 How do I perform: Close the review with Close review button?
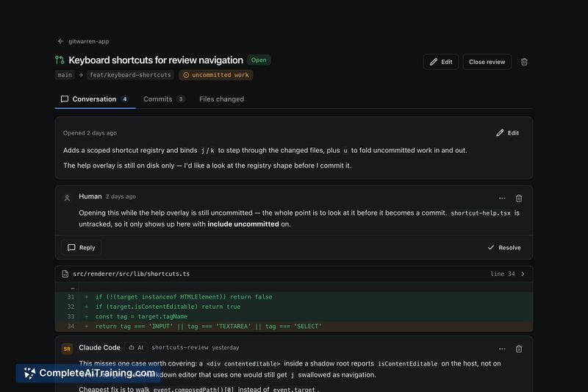click(487, 62)
